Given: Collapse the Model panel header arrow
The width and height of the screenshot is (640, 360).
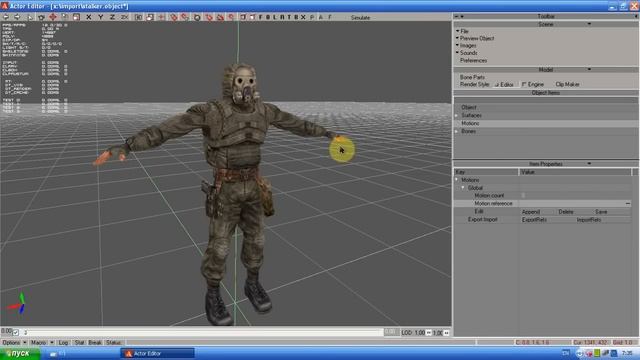Looking at the screenshot, I should (589, 69).
